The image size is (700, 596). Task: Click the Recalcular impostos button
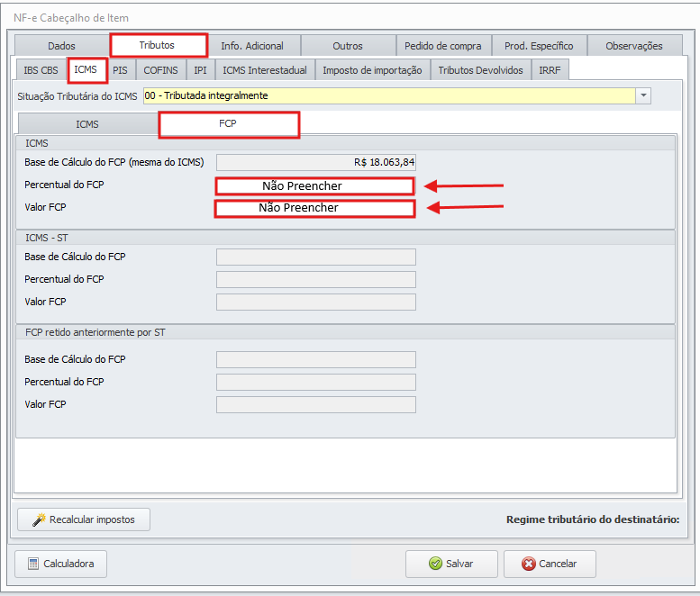tap(84, 519)
